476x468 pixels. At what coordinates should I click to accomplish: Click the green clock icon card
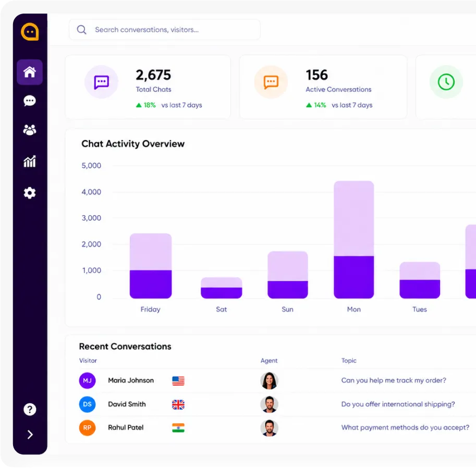446,82
